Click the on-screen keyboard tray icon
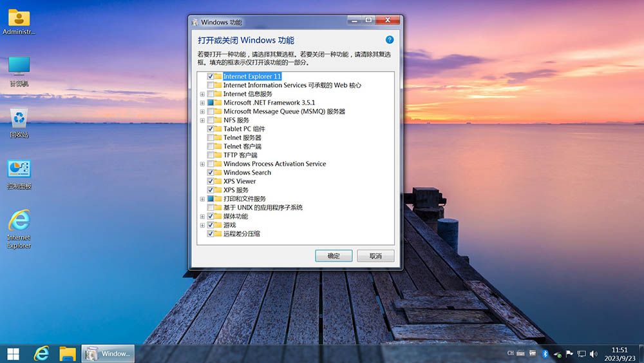Viewport: 644px width, 363px height. point(521,353)
